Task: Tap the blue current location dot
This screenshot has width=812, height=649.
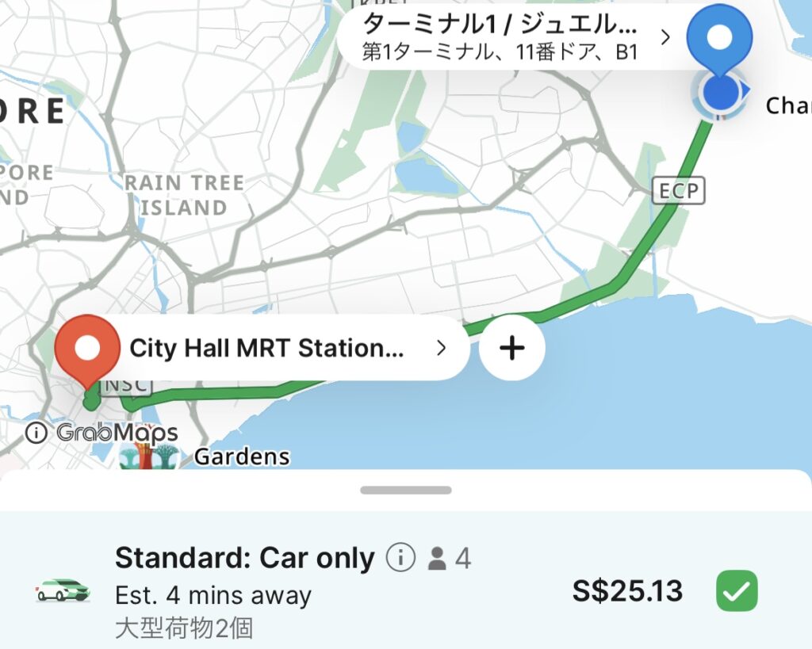Action: click(x=718, y=92)
